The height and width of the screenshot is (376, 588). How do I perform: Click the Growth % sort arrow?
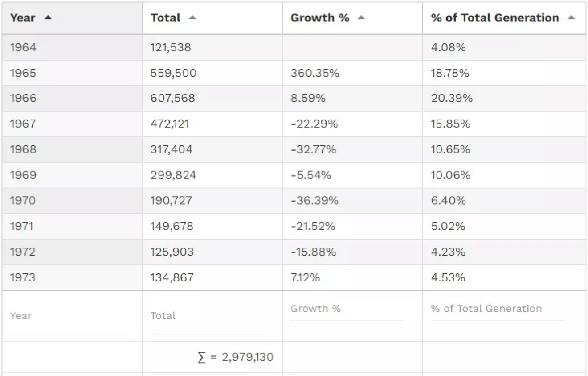(x=361, y=18)
